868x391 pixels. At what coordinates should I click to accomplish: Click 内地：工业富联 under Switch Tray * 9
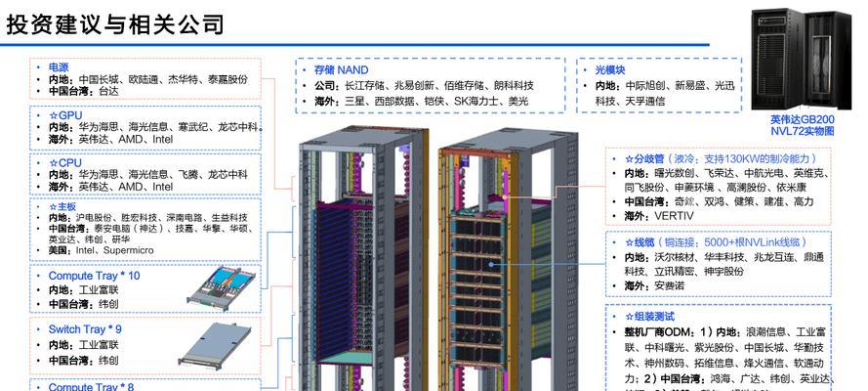click(x=83, y=344)
